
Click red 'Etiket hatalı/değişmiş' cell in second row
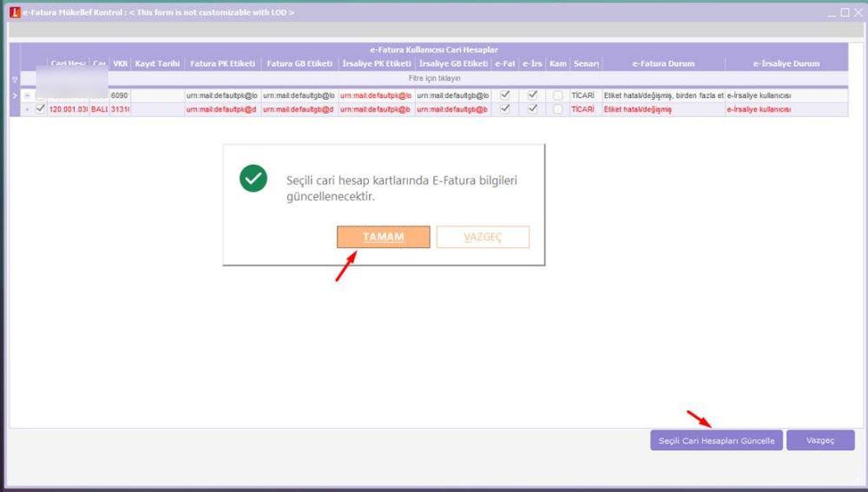[x=664, y=109]
